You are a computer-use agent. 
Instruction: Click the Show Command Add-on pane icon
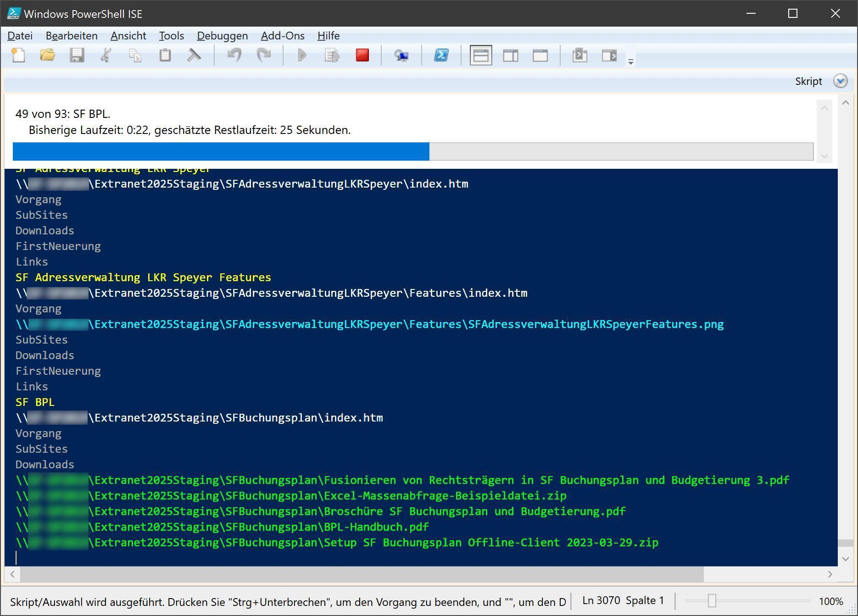(x=609, y=55)
